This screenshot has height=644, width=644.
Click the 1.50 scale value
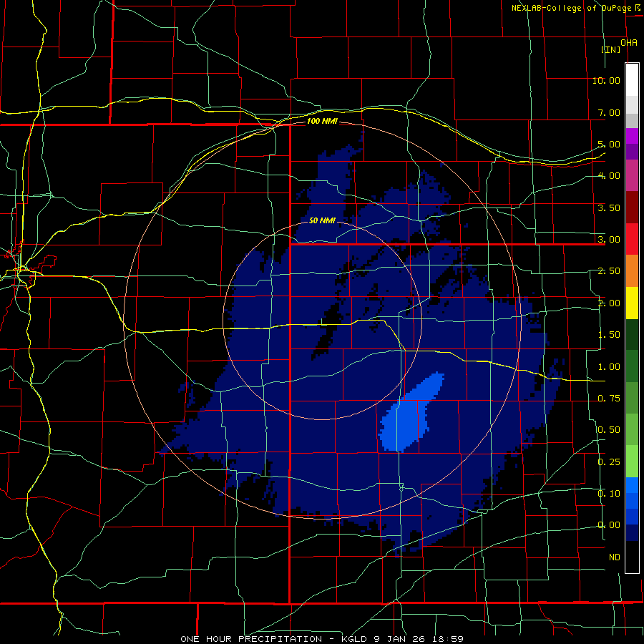click(609, 335)
